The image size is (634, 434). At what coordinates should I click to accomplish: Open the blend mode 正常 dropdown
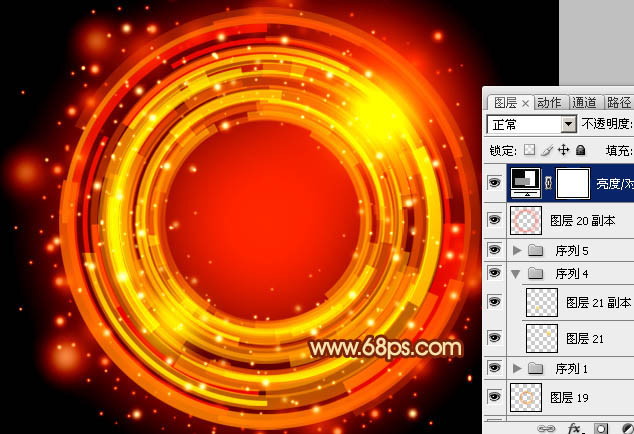pos(569,125)
